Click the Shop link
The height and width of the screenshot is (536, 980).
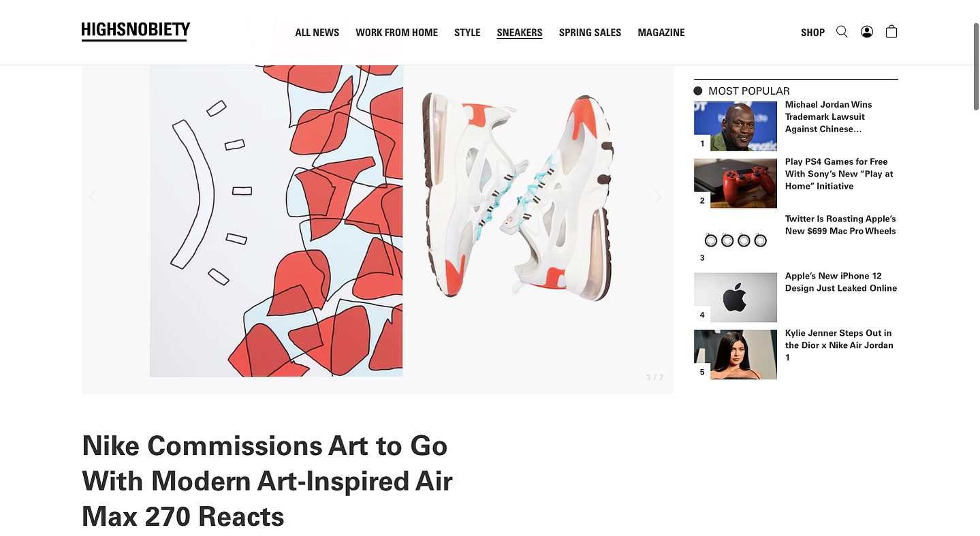click(812, 33)
